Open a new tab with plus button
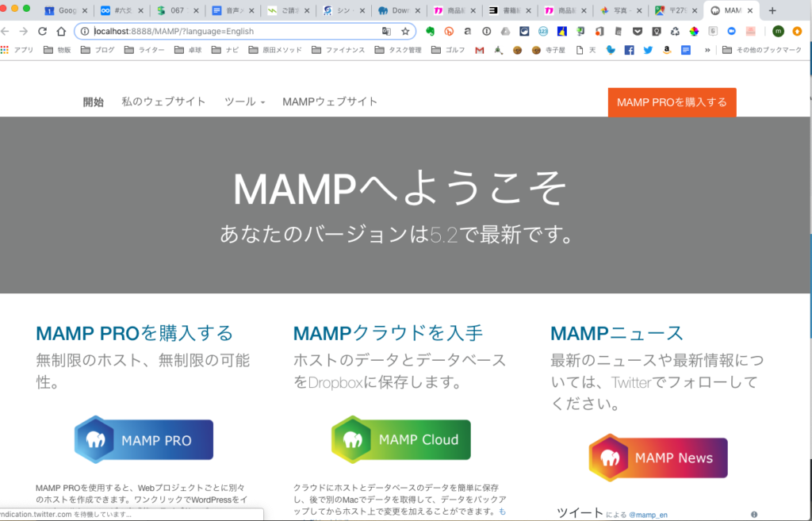This screenshot has height=521, width=812. (772, 10)
